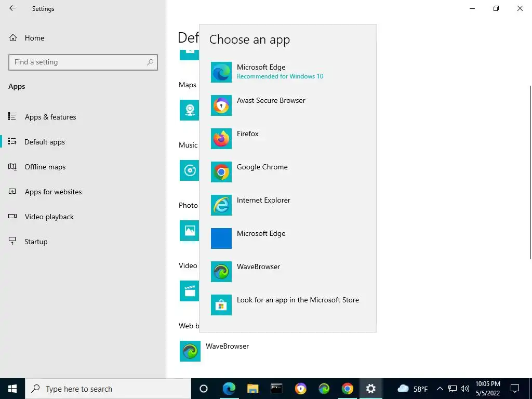Click the Find a setting search box

83,62
